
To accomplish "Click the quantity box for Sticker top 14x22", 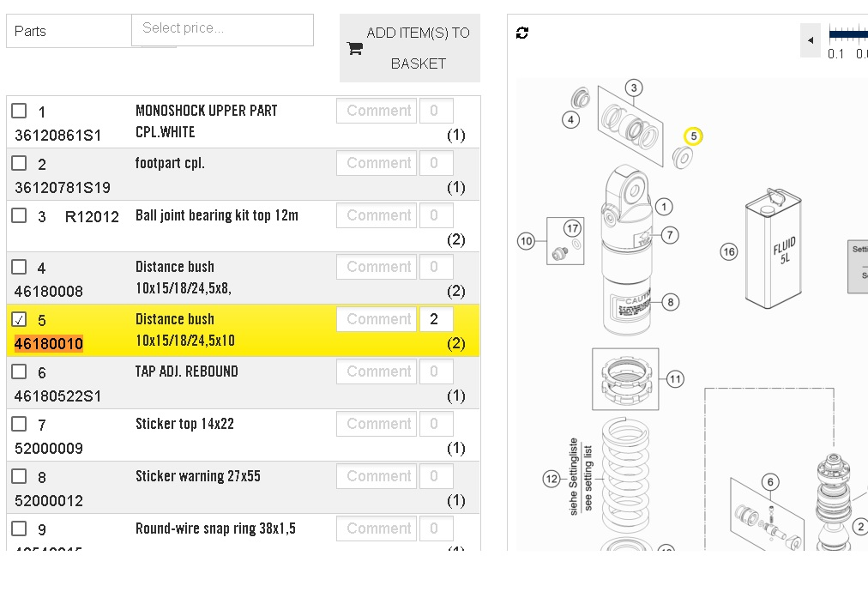I will tap(436, 424).
